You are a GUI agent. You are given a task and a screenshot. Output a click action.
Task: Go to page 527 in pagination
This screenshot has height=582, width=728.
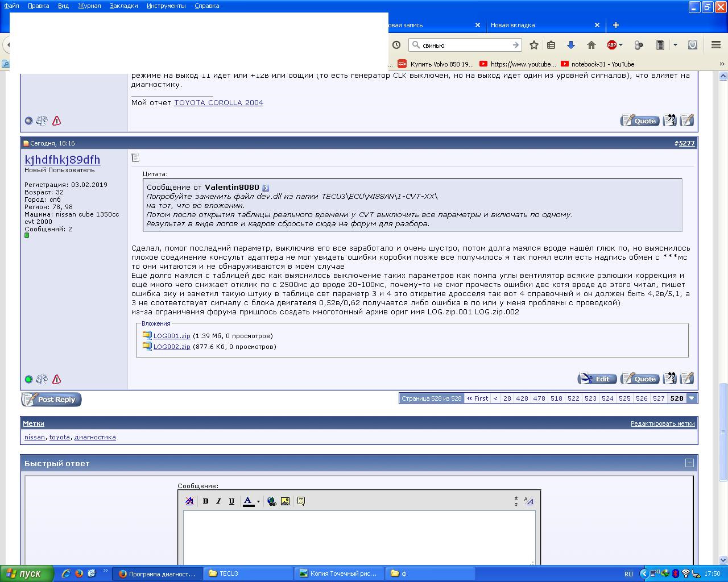pyautogui.click(x=659, y=398)
